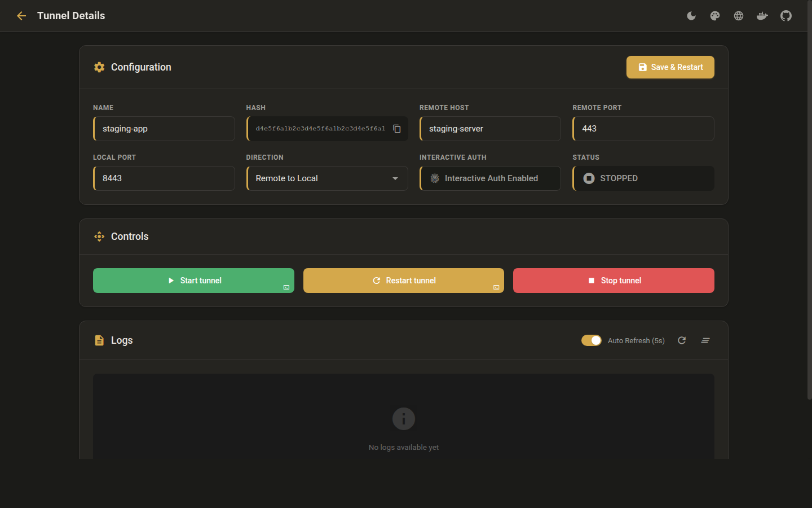Copy the tunnel hash to clipboard
Viewport: 812px width, 508px height.
tap(397, 129)
